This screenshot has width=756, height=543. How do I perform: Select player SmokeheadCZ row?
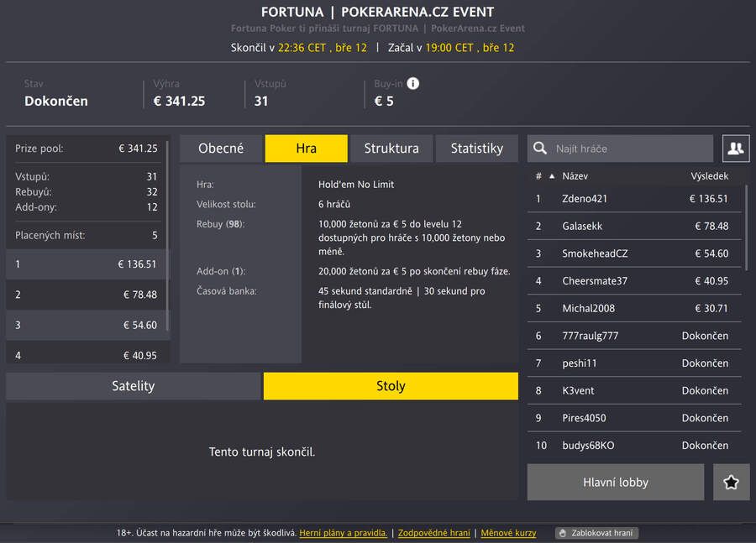point(634,253)
